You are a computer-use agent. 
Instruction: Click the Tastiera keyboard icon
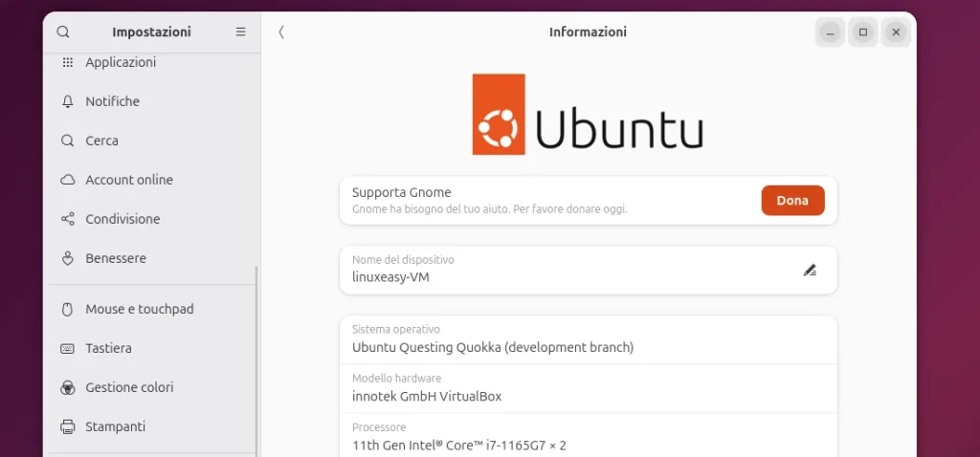click(68, 348)
